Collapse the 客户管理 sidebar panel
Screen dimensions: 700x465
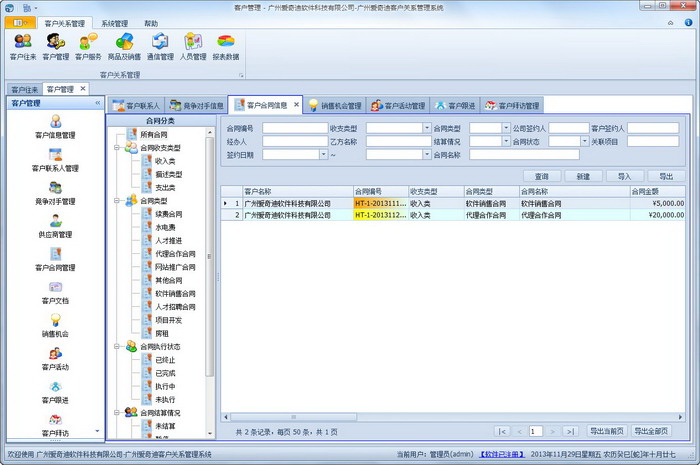98,103
